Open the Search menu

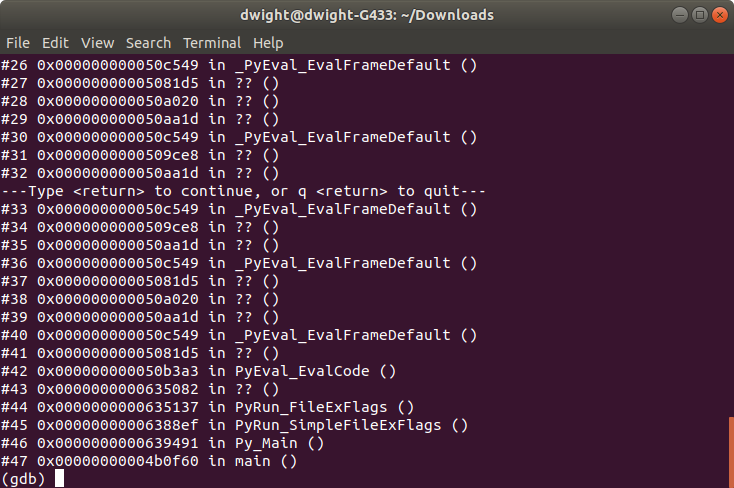pyautogui.click(x=148, y=43)
